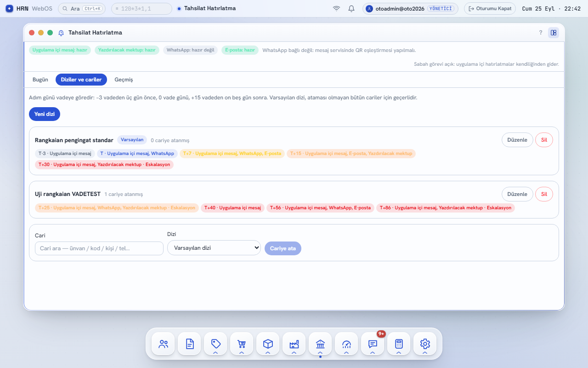Click the 'WhatsApp: hazır değil' status chip
The image size is (588, 368).
[191, 50]
